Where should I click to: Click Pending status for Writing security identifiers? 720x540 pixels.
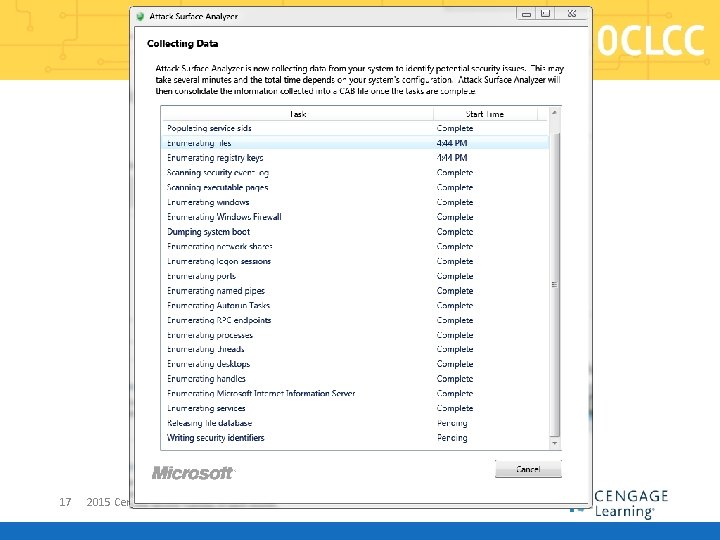coord(452,438)
